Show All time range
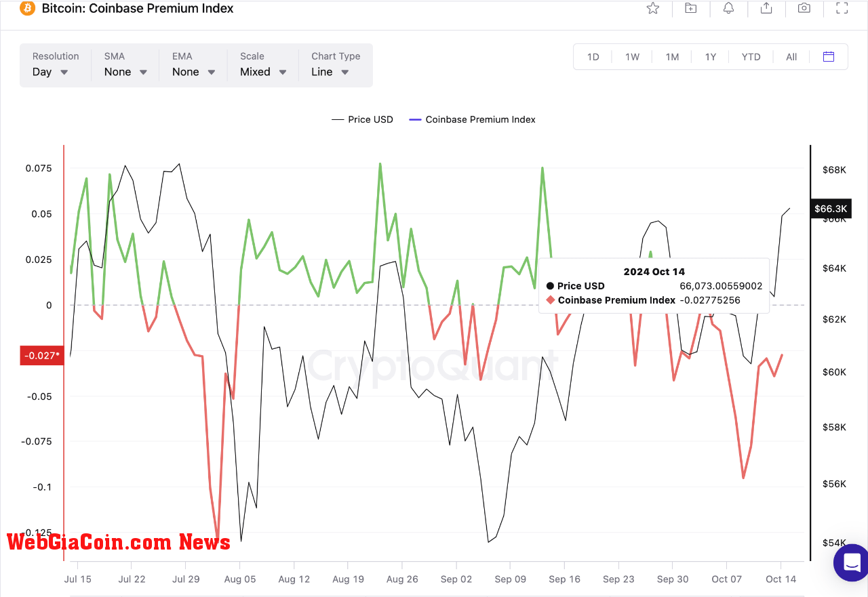 [791, 57]
